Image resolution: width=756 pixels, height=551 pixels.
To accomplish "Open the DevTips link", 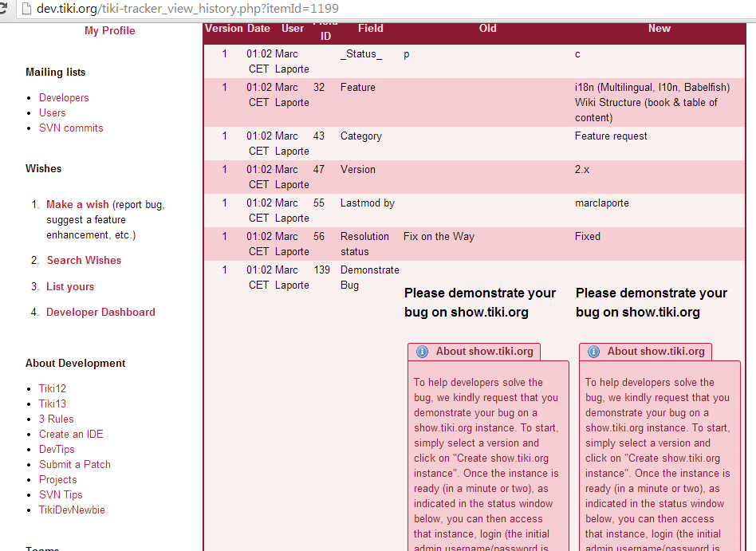I will (x=57, y=449).
